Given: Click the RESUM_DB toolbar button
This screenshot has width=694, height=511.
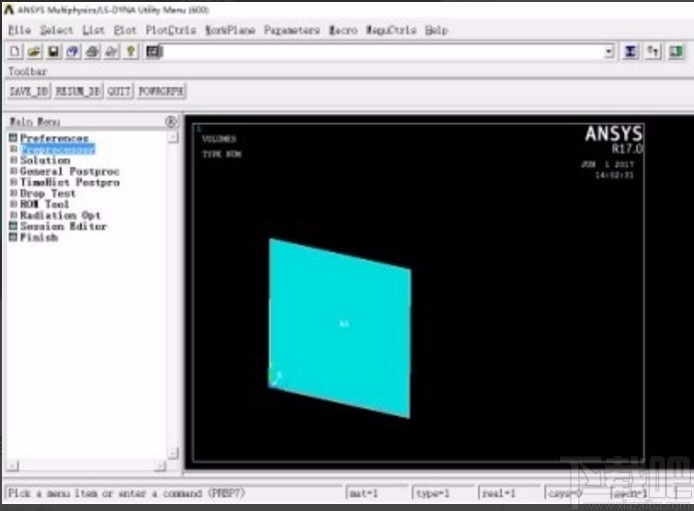Looking at the screenshot, I should coord(78,91).
